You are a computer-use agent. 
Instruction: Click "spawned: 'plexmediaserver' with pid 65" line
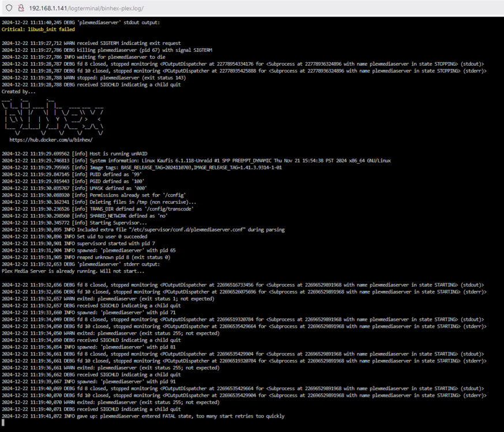pyautogui.click(x=89, y=251)
